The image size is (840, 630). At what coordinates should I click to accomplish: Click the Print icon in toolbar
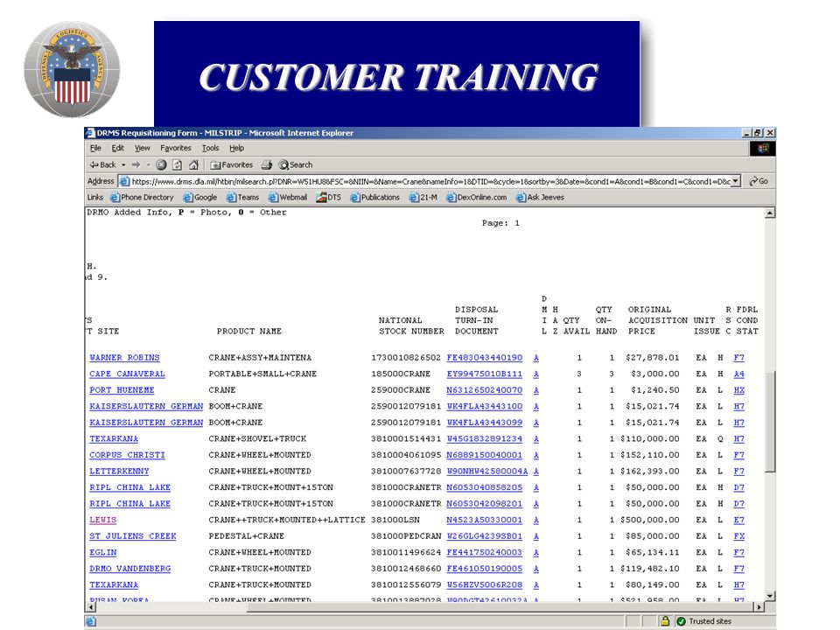[x=267, y=165]
